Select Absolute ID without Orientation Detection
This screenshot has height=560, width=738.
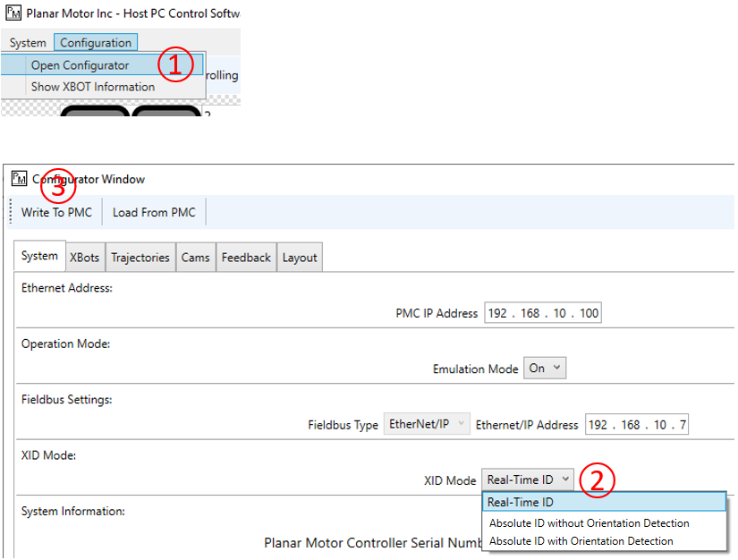click(589, 522)
